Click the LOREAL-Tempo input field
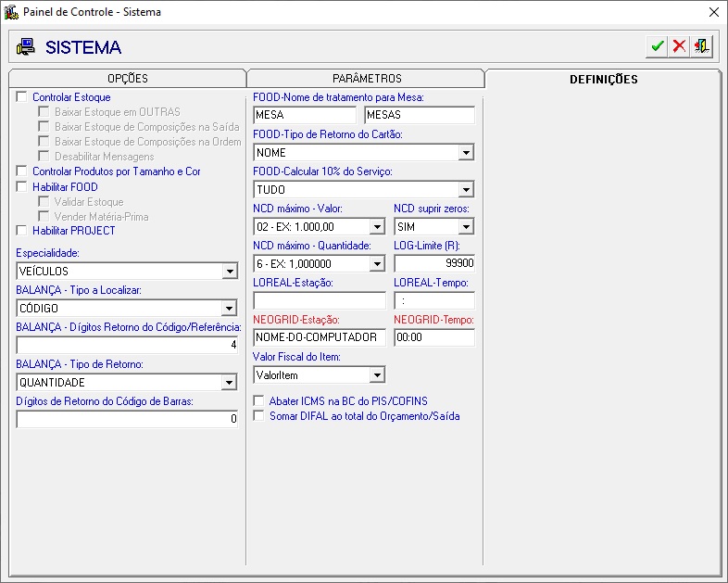The image size is (728, 583). (x=434, y=300)
